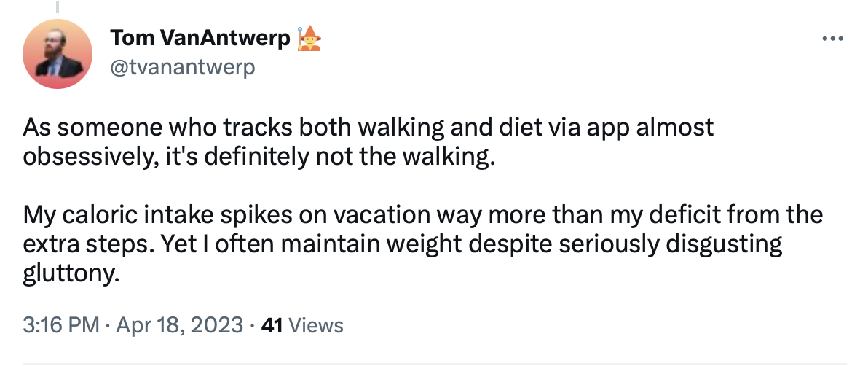868x366 pixels.
Task: Open the Tom VanAntwerp display name link
Action: [200, 39]
